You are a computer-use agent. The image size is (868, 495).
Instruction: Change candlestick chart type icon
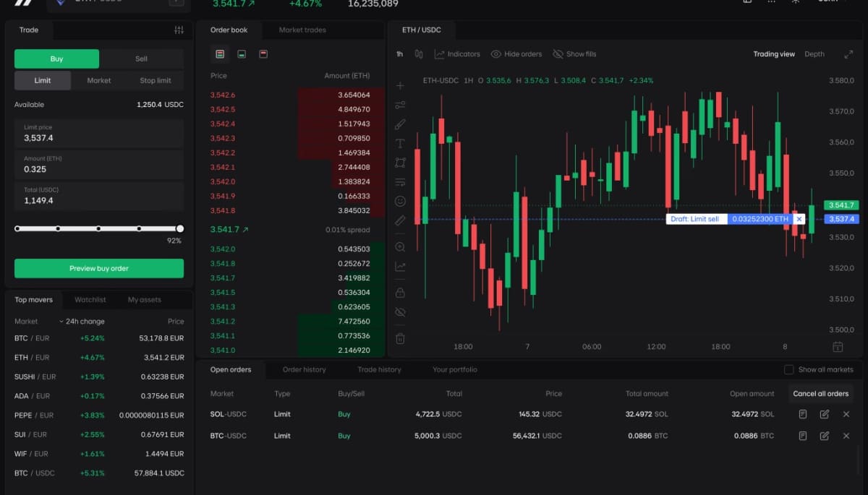(419, 54)
